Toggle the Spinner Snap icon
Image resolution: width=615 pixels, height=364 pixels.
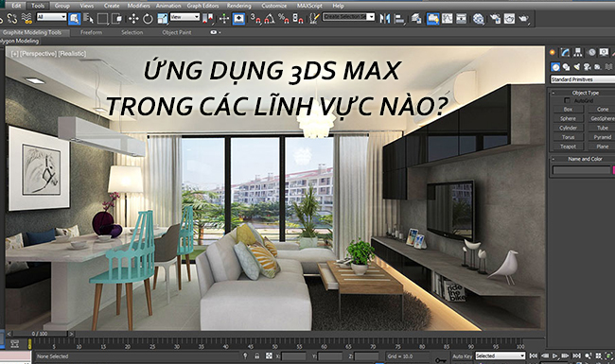[298, 18]
